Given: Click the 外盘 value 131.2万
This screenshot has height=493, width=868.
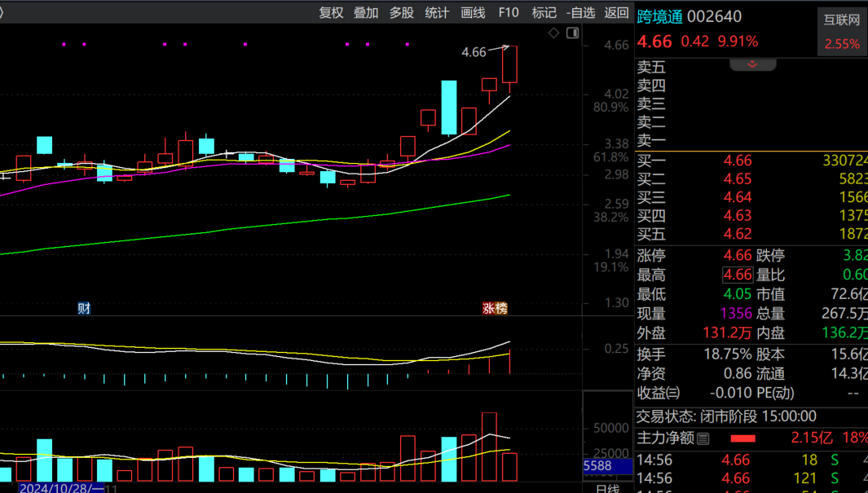Looking at the screenshot, I should click(727, 332).
